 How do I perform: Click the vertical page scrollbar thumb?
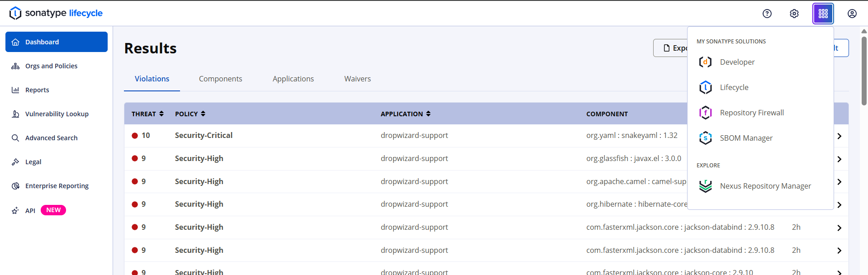point(864,70)
